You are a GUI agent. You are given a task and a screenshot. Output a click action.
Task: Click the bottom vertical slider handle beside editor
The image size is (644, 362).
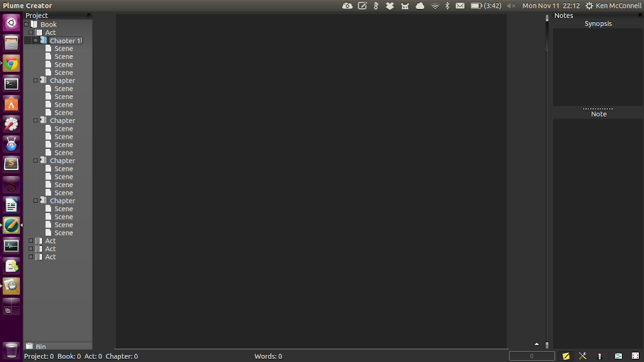[x=547, y=345]
